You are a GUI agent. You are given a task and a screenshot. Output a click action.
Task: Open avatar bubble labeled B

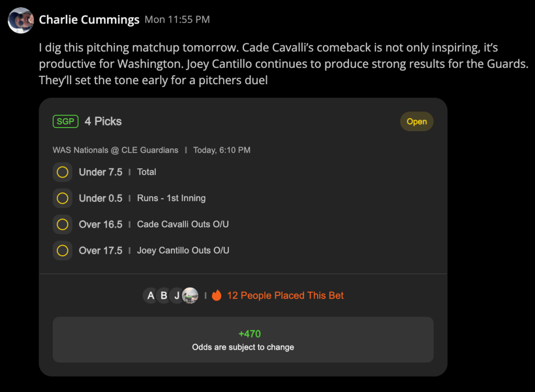pyautogui.click(x=164, y=295)
